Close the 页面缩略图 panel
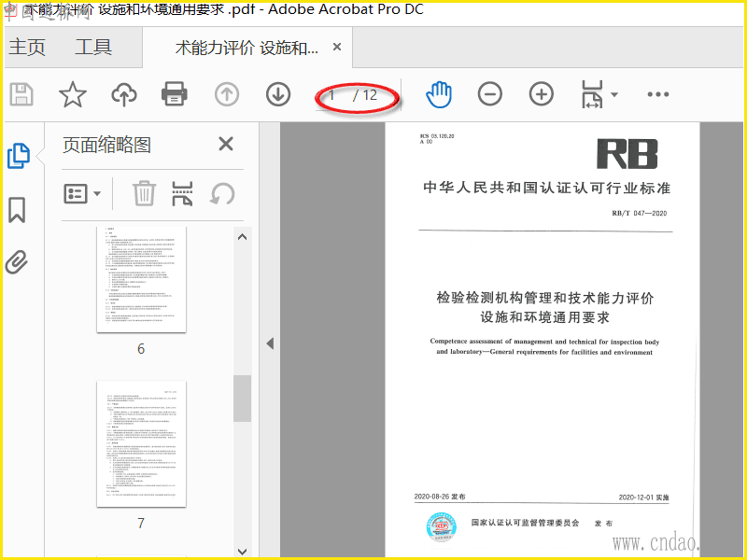 click(x=226, y=144)
